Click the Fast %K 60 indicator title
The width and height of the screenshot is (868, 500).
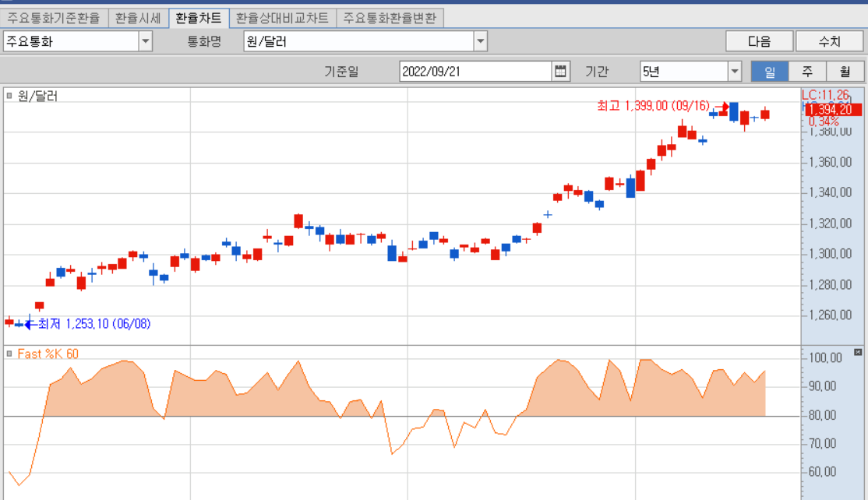point(48,354)
